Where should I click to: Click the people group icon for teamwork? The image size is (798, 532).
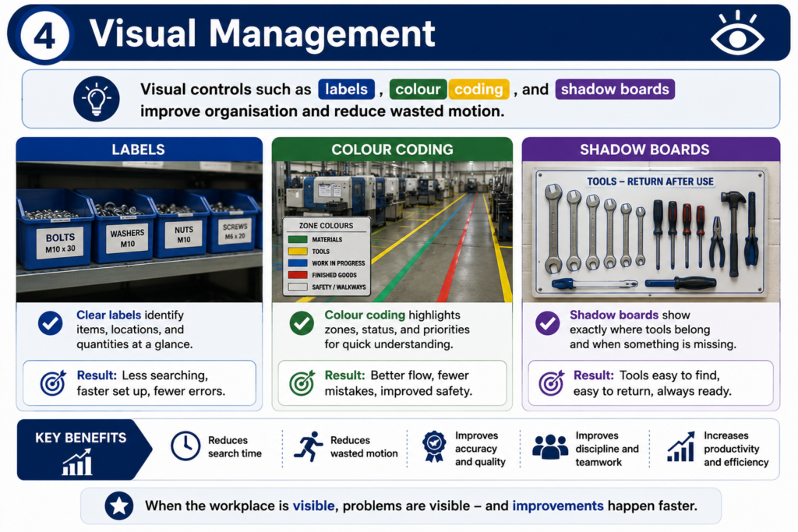click(x=550, y=446)
